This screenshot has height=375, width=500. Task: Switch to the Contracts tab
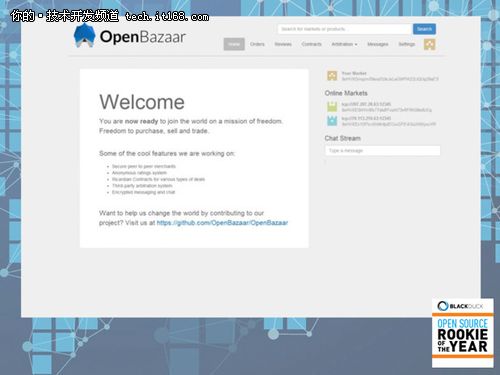pos(311,44)
